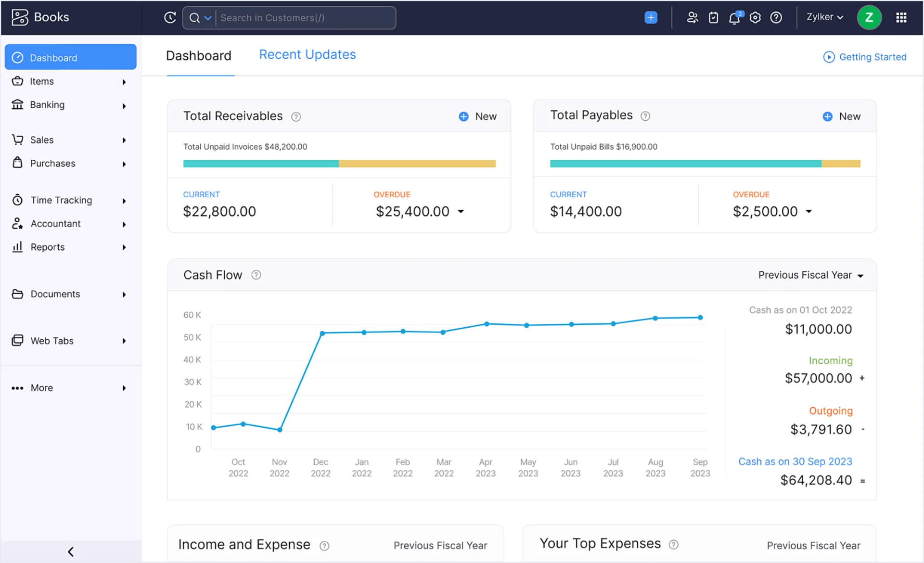Viewport: 924px width, 563px height.
Task: Open Zoho Books settings gear
Action: click(755, 17)
